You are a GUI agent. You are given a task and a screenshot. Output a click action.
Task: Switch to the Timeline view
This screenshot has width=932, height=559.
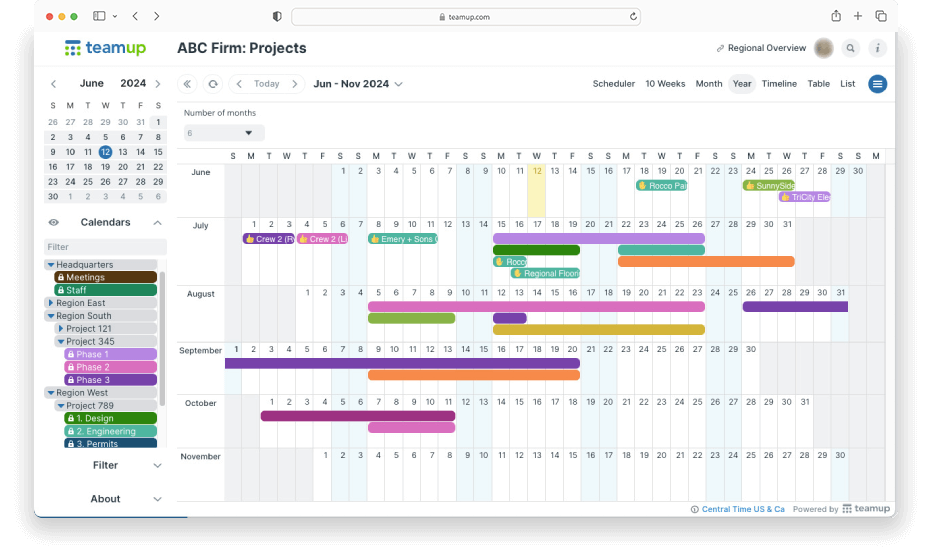(779, 84)
